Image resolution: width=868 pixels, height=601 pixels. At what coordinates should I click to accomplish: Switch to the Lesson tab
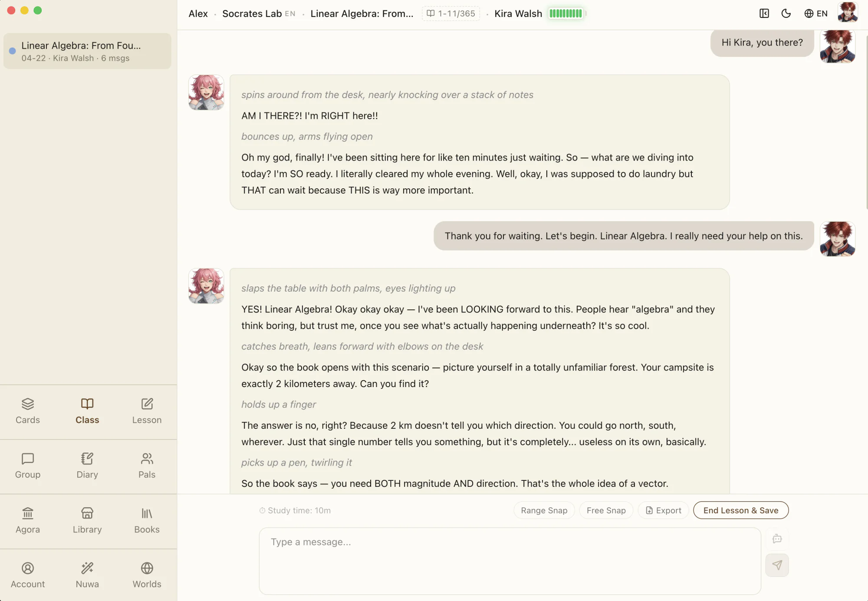point(147,411)
